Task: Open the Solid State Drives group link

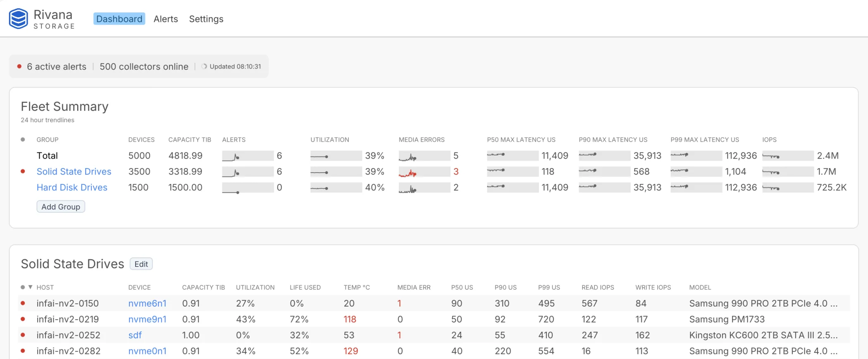Action: [x=74, y=171]
